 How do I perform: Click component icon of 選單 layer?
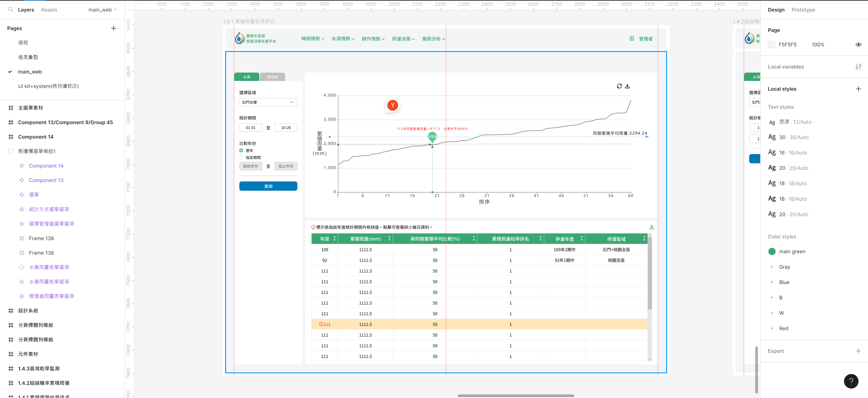click(22, 195)
